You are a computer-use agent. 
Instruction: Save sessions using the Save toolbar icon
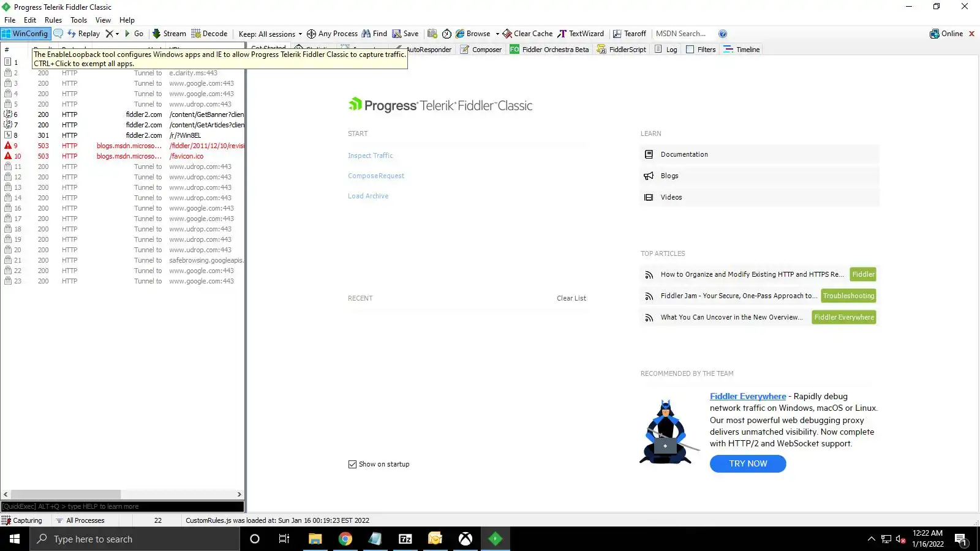pyautogui.click(x=405, y=34)
